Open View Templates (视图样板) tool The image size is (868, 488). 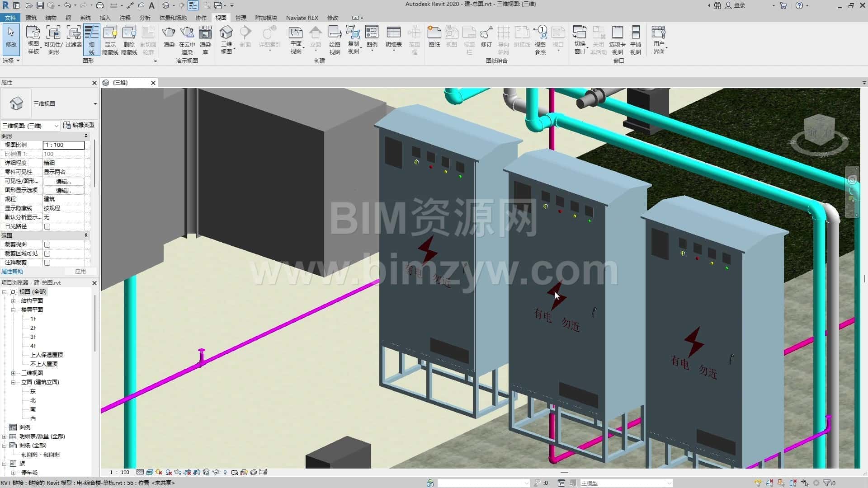[33, 40]
